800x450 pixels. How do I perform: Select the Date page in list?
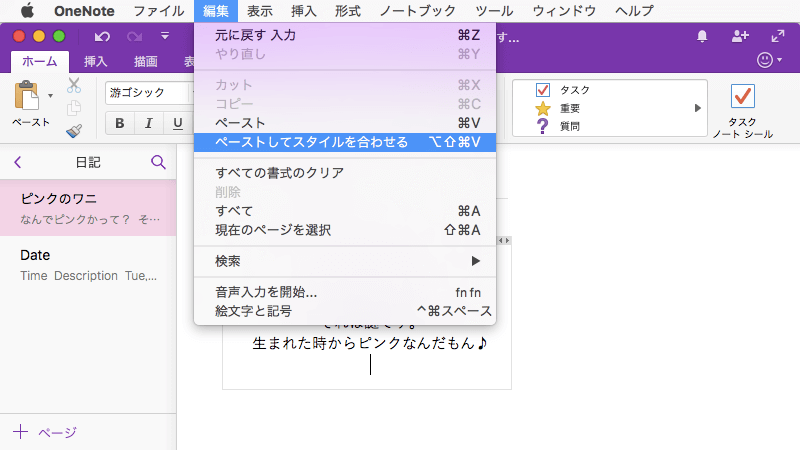pos(88,264)
